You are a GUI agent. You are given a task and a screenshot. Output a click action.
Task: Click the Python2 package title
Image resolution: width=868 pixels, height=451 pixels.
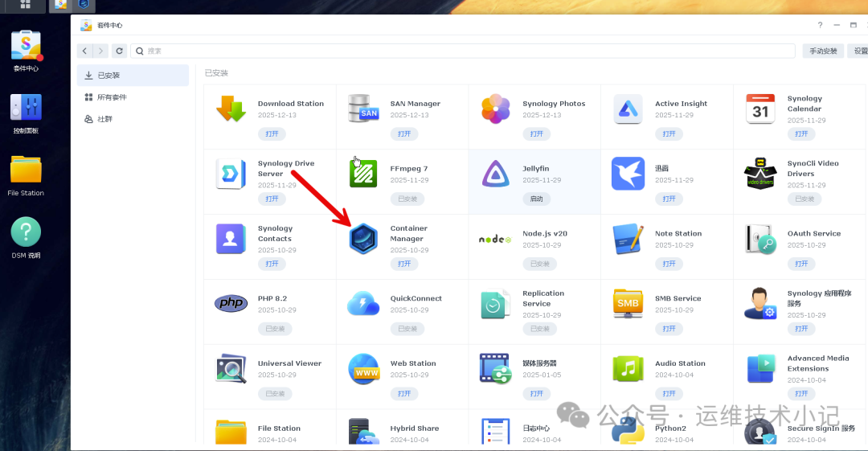[670, 428]
